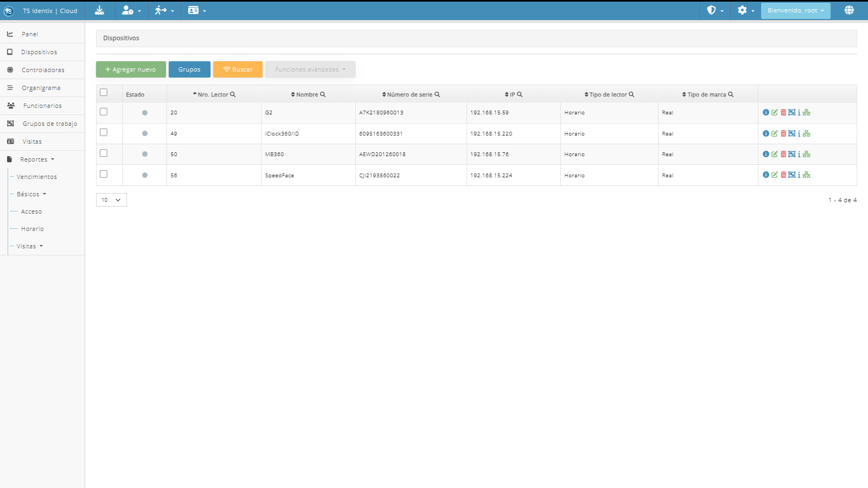The height and width of the screenshot is (488, 868).
Task: Check the checkbox for device G2
Action: (104, 112)
